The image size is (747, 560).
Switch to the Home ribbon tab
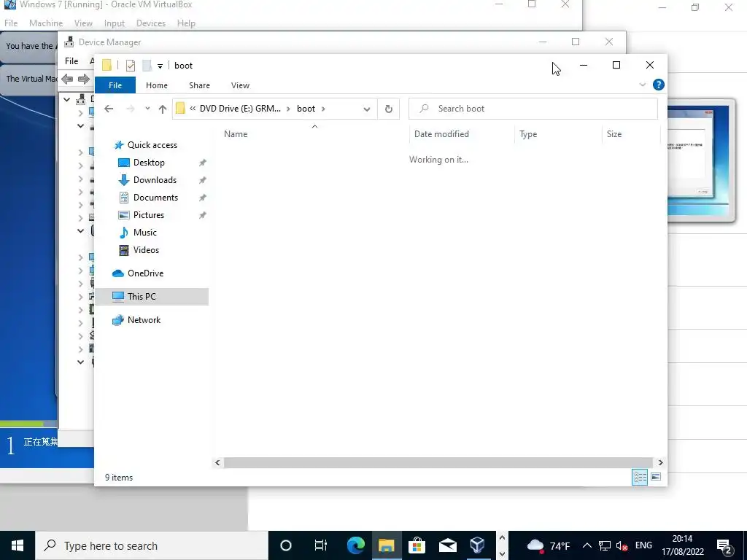(x=157, y=85)
